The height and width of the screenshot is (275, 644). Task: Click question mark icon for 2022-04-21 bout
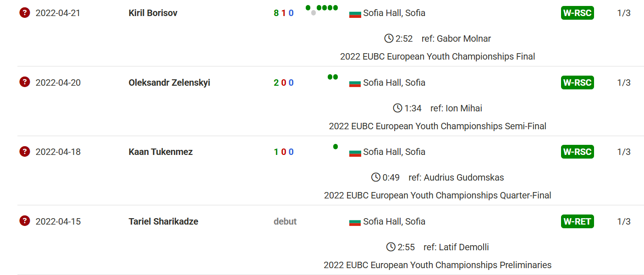point(25,13)
